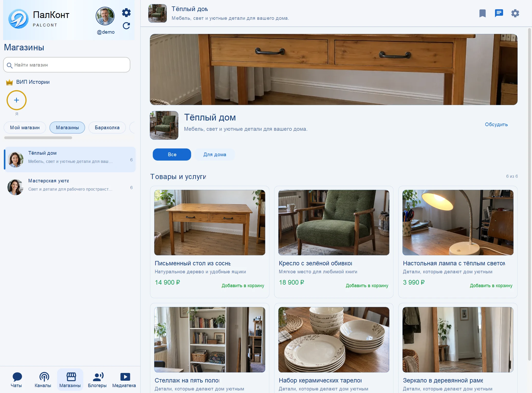Switch to the Барахолка tab
Screen dimensions: 532x393
[107, 128]
